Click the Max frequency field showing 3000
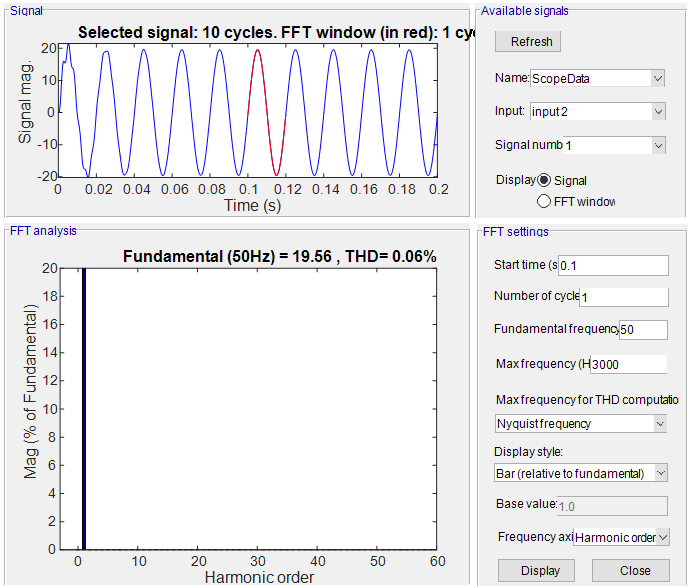Screen dimensions: 693x588 tap(627, 364)
